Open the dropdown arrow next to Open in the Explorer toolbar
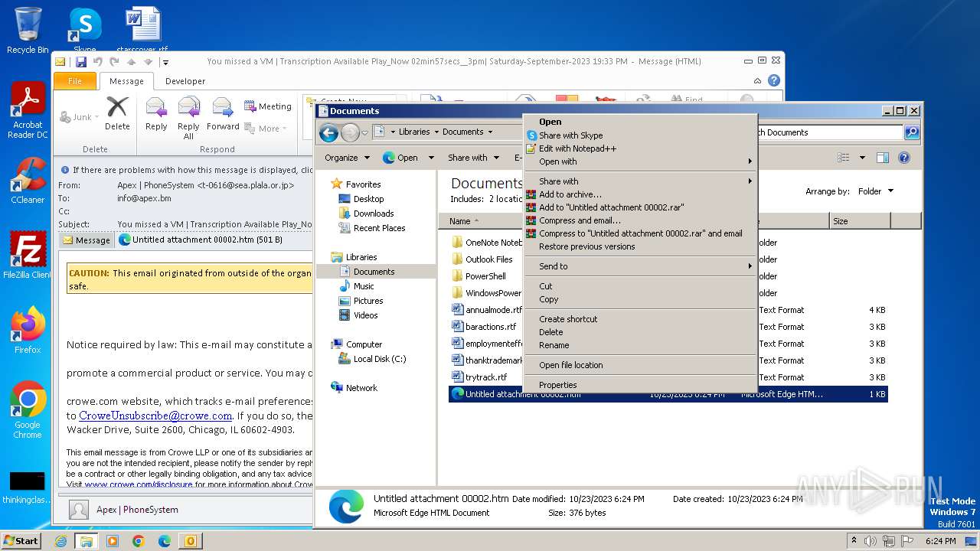980x551 pixels. (431, 158)
